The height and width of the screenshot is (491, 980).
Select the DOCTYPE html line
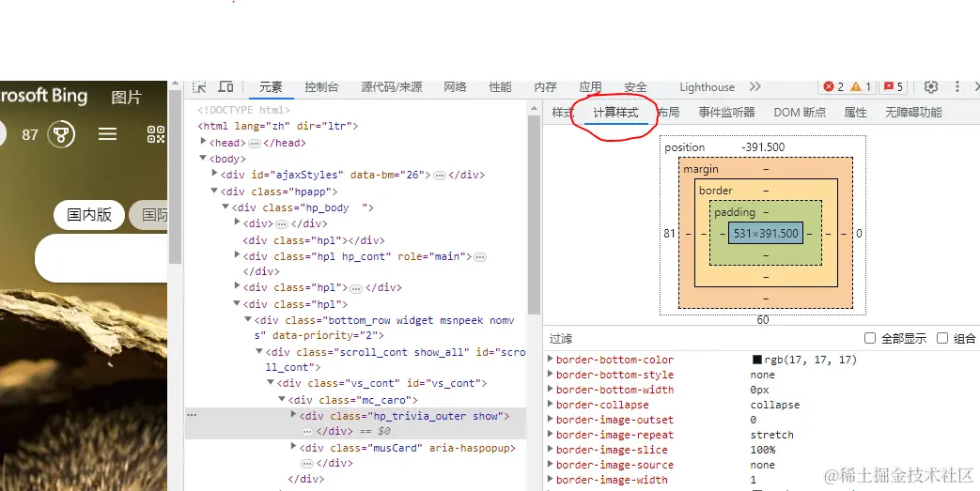point(244,110)
